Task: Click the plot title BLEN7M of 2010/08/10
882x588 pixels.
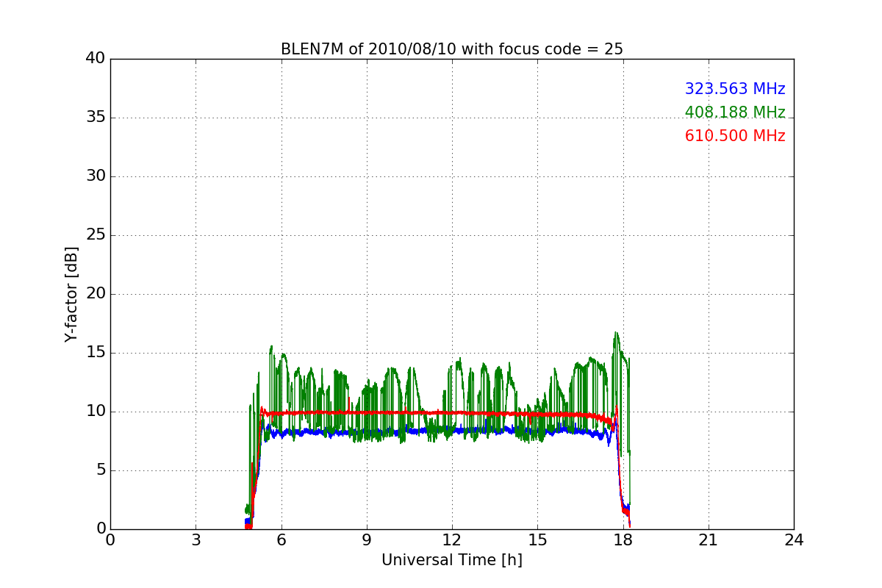Action: (x=452, y=49)
